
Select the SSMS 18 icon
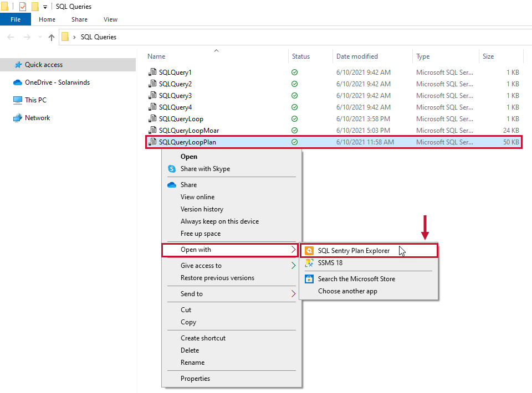309,263
